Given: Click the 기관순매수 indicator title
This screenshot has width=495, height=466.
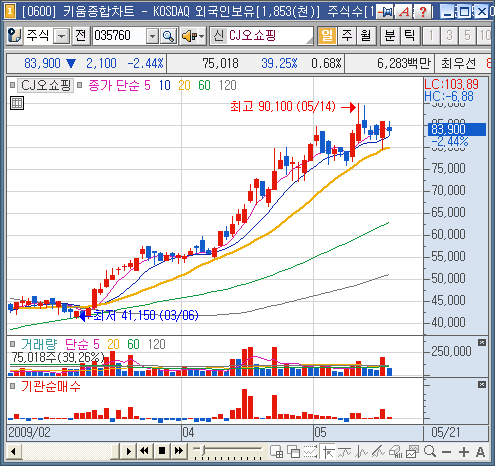Looking at the screenshot, I should [x=51, y=386].
